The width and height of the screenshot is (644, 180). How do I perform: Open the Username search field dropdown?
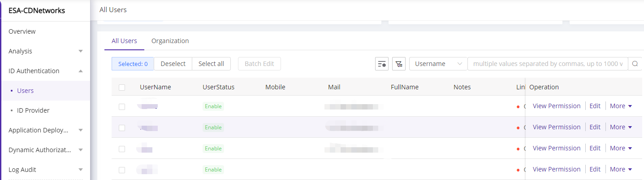click(438, 64)
